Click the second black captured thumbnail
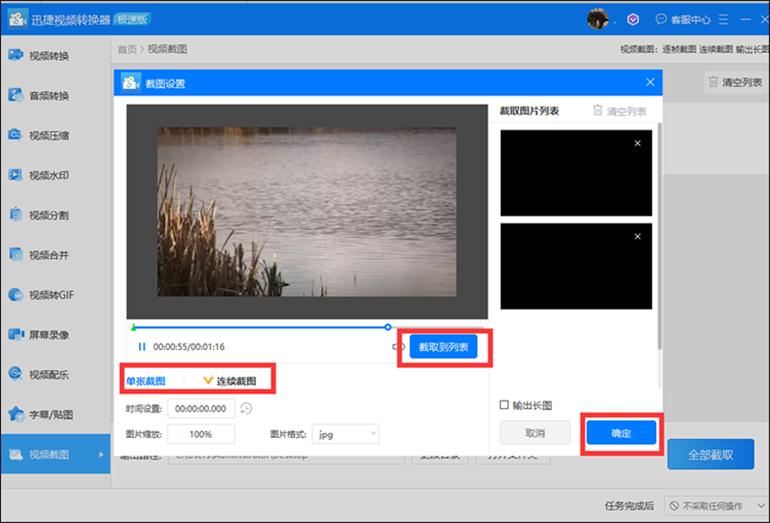Screen dimensions: 770x523 tap(576, 266)
